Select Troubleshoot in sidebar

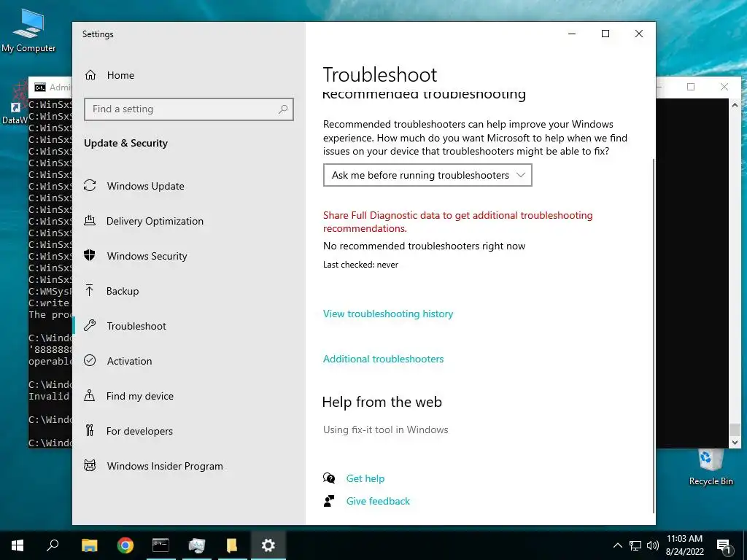pos(136,326)
